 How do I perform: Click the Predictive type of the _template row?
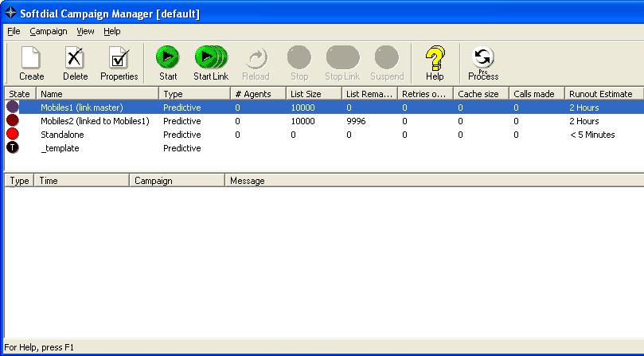point(182,148)
